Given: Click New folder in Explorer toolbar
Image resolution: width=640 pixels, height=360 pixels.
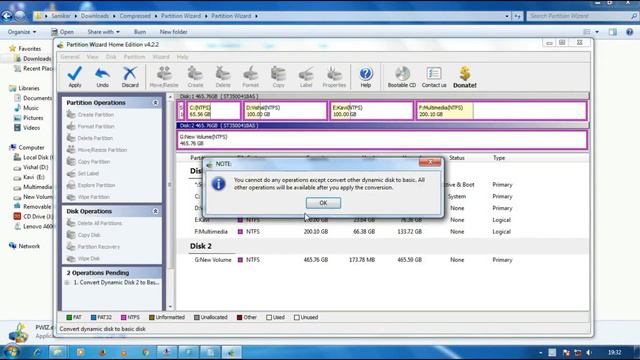Looking at the screenshot, I should point(173,32).
